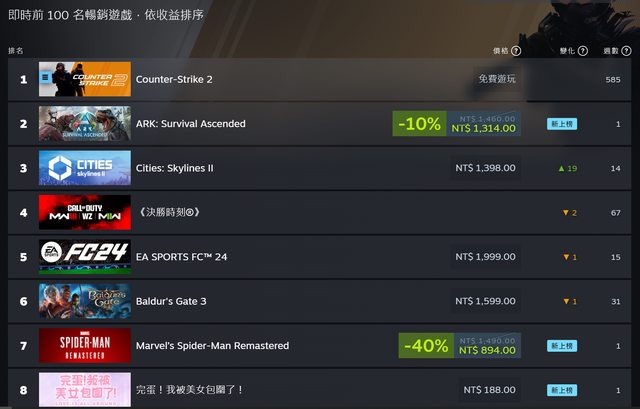
Task: Click the 新上榜 badge on ARK row
Action: (x=562, y=124)
